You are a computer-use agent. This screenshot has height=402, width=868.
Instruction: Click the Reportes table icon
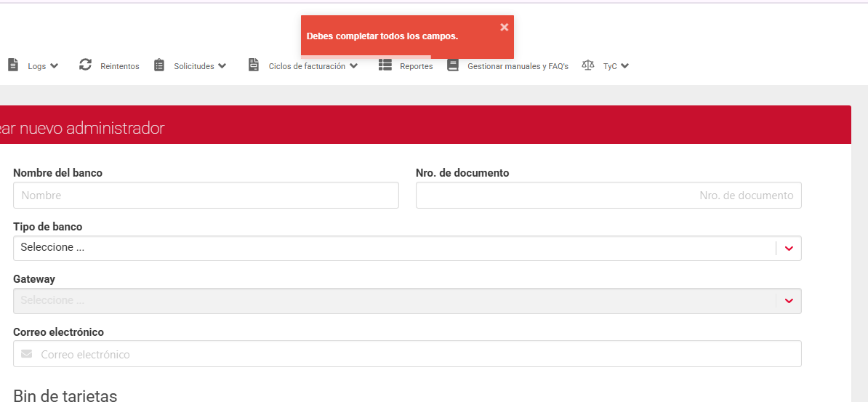pyautogui.click(x=385, y=65)
